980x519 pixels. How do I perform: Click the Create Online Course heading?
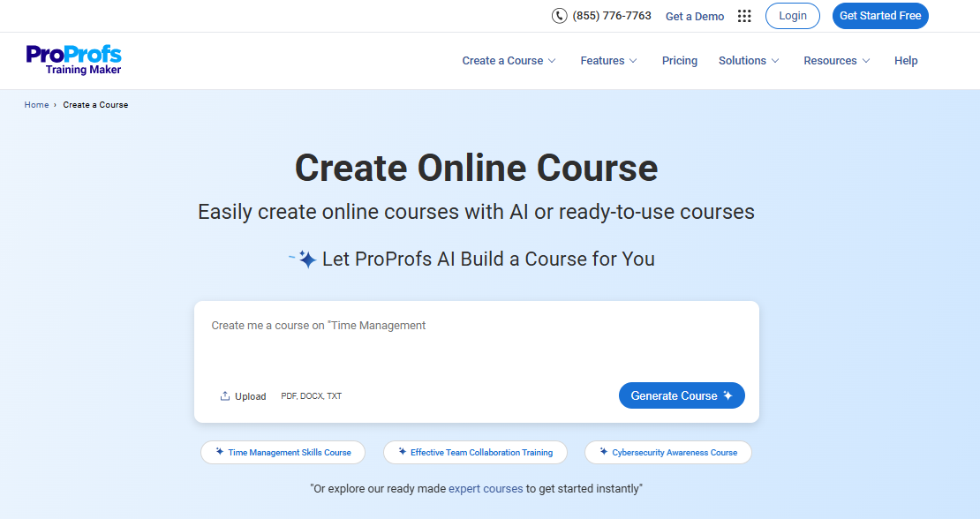click(476, 168)
